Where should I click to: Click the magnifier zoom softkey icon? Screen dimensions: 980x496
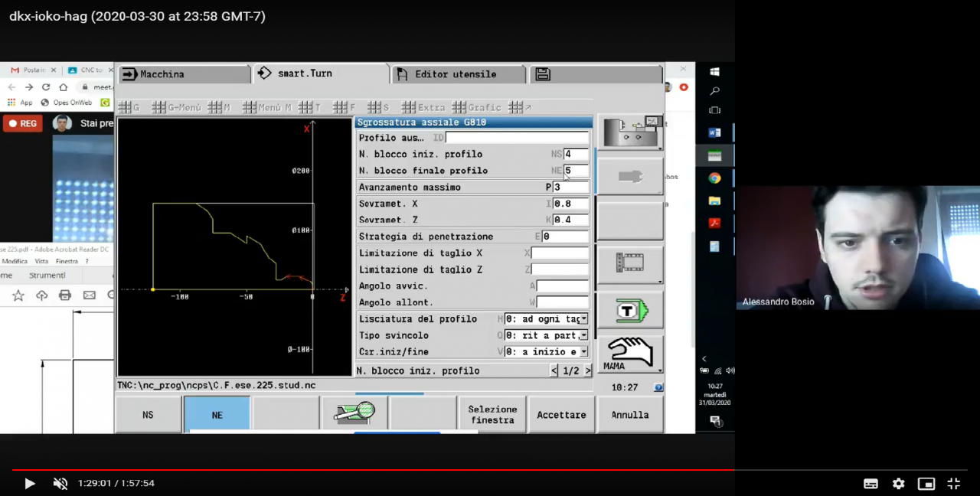[x=354, y=414]
